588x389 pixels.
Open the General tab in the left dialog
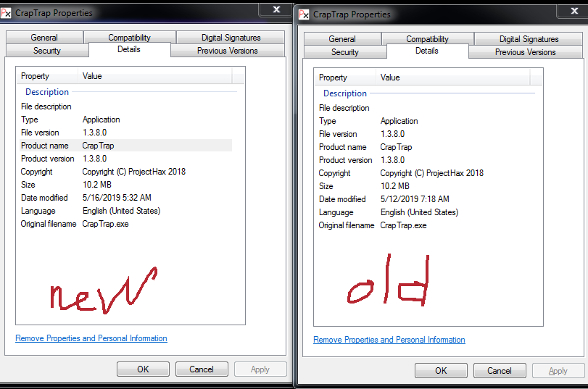[44, 38]
